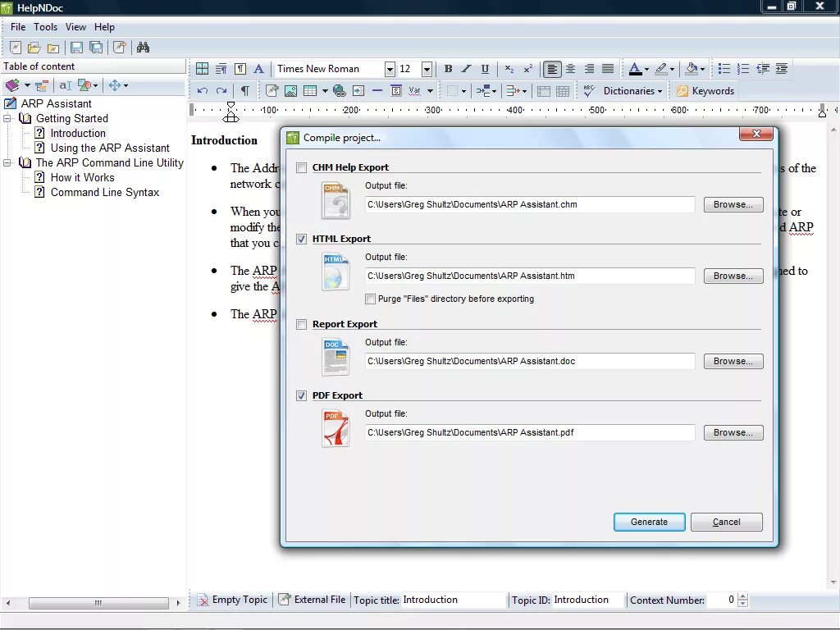This screenshot has width=840, height=630.
Task: Enable the CHM Help Export checkbox
Action: coord(302,167)
